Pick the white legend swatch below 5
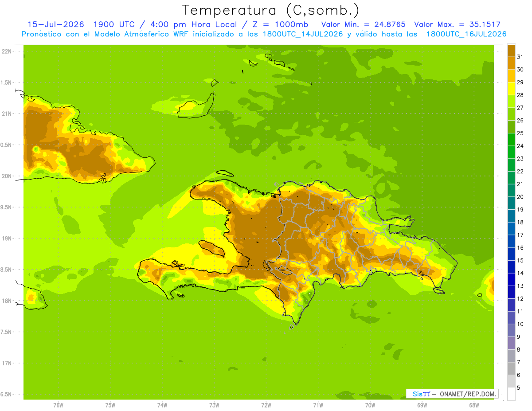Screen dimensions: 532x411 (x=511, y=394)
